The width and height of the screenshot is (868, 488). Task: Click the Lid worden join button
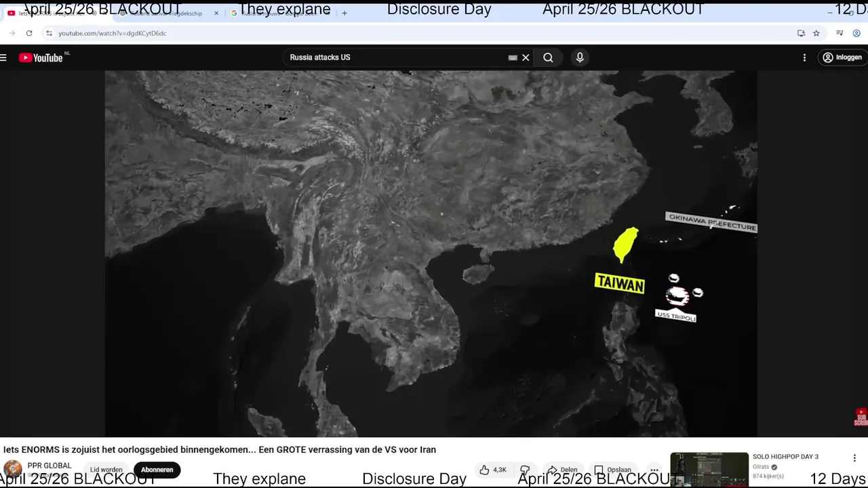pos(106,470)
